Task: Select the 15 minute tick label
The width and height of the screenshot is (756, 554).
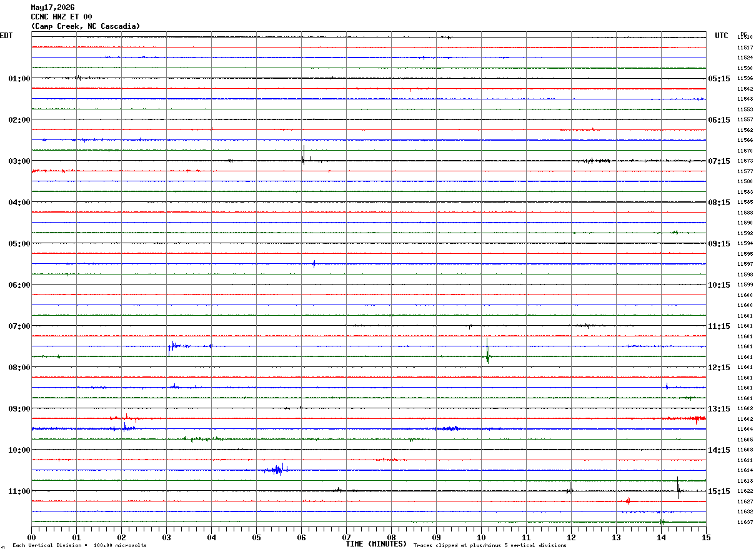Action: pos(706,537)
